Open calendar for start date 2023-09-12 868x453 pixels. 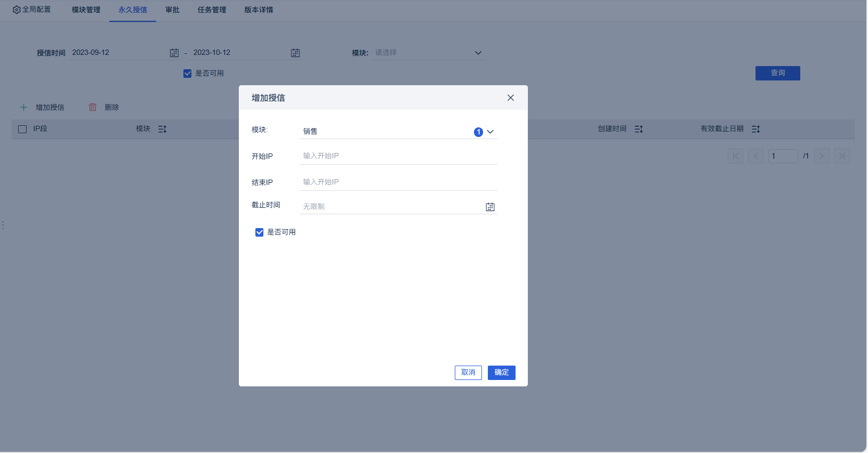pyautogui.click(x=174, y=53)
